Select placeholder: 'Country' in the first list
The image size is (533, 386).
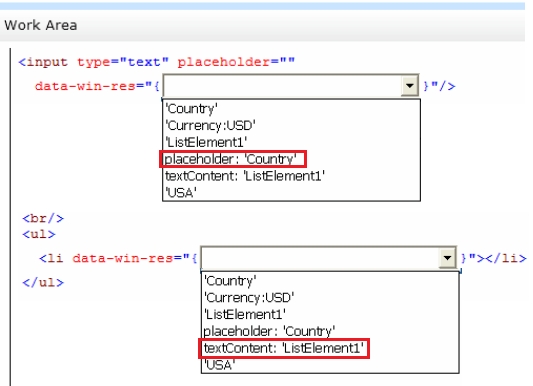(230, 159)
